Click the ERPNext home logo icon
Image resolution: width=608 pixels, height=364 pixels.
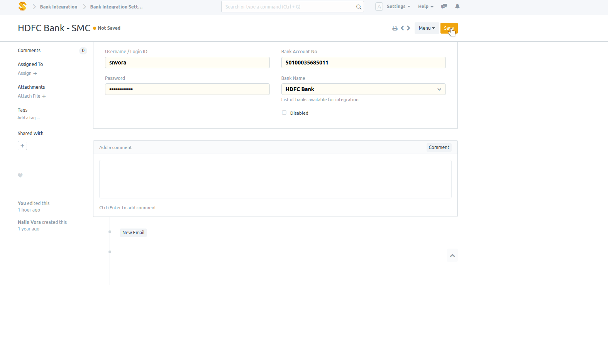pos(22,6)
